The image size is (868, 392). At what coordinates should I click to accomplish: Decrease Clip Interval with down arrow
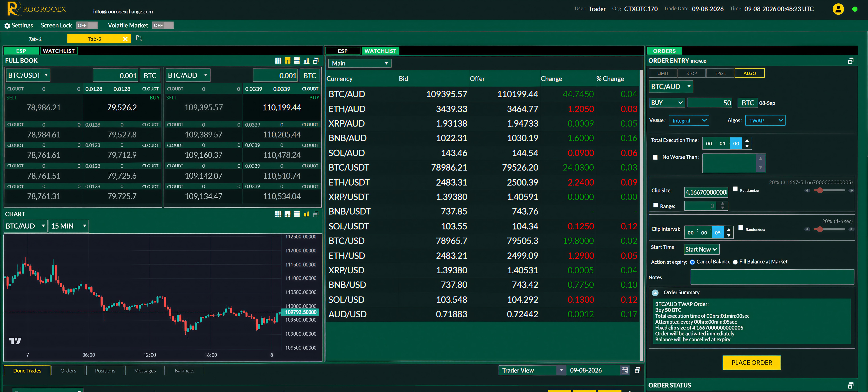(x=729, y=235)
